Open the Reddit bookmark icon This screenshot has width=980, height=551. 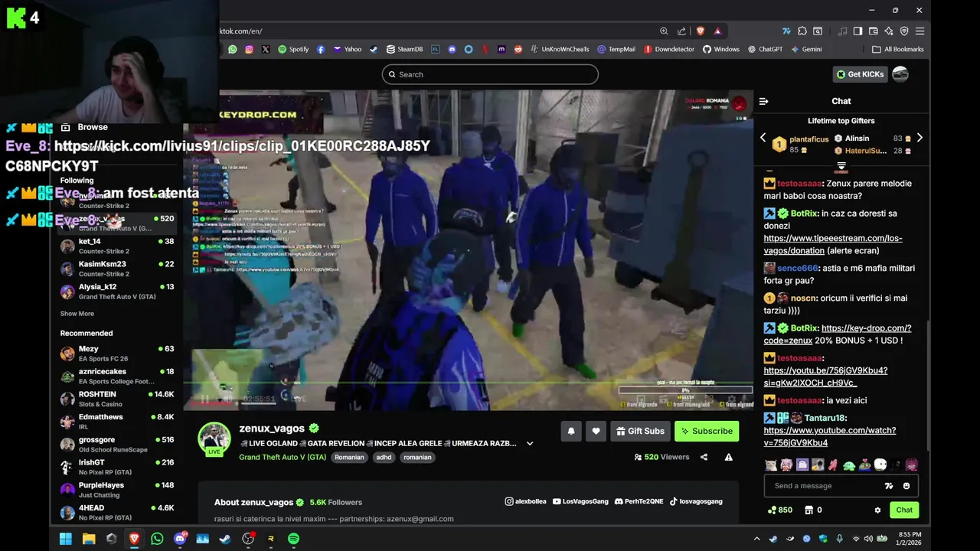(518, 49)
